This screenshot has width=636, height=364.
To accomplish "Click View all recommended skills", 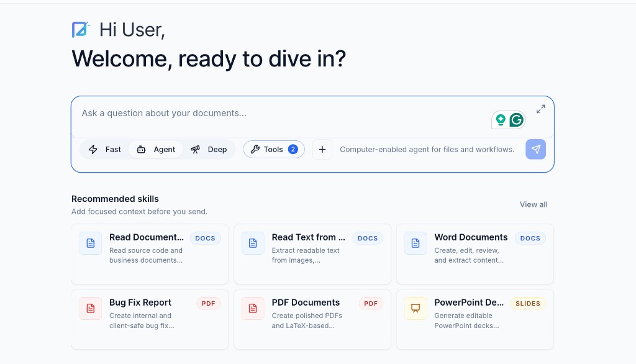I will pos(534,204).
